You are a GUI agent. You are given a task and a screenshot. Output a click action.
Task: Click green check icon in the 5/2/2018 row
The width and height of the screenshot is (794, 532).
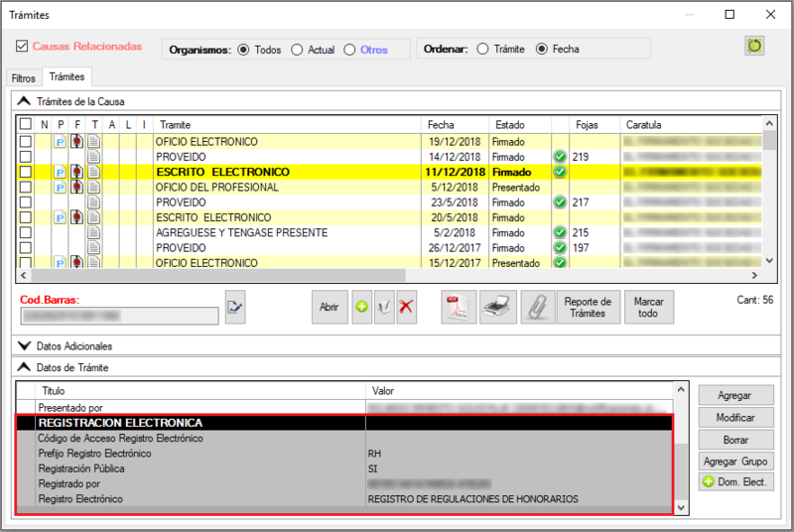[x=560, y=232]
